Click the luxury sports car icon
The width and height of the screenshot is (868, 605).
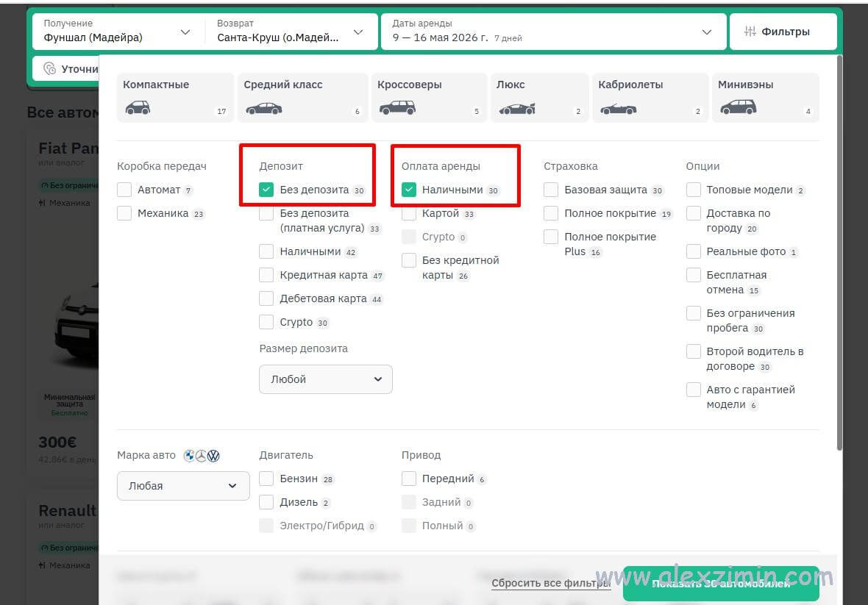pyautogui.click(x=517, y=109)
